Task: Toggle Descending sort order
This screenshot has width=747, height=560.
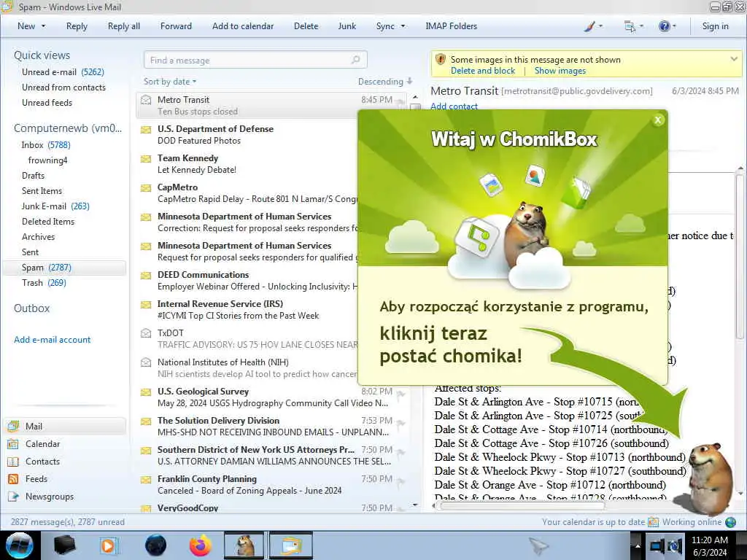Action: (385, 82)
